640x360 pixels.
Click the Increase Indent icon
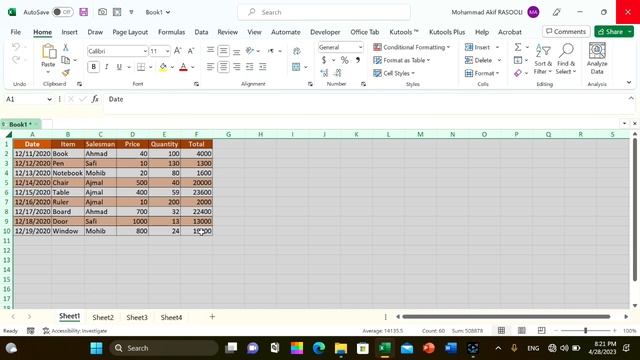point(263,67)
